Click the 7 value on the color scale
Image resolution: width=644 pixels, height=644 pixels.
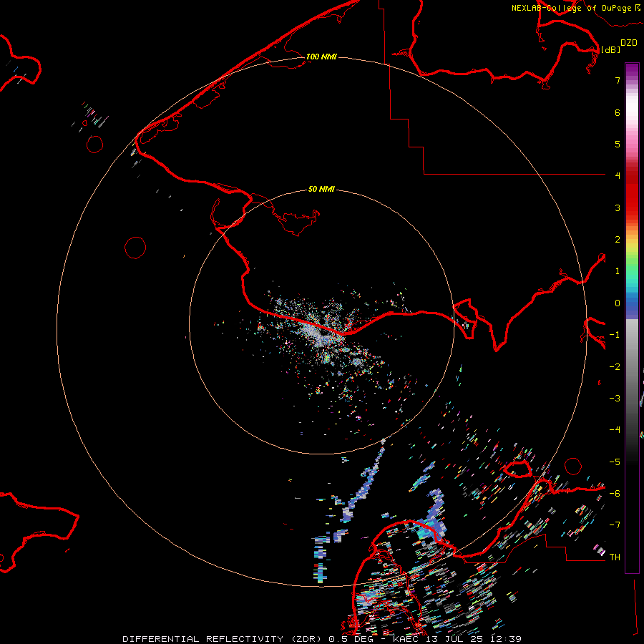tap(618, 80)
